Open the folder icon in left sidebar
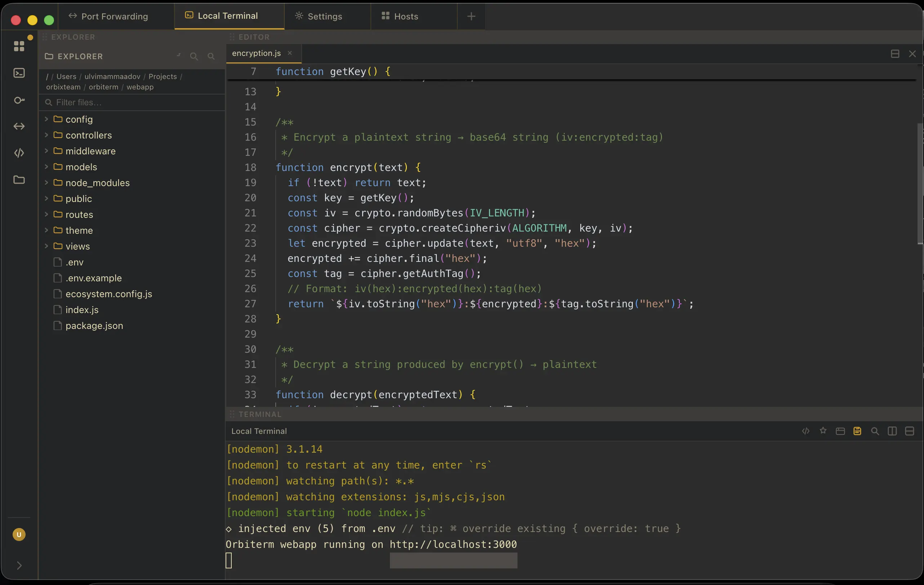924x585 pixels. 19,180
